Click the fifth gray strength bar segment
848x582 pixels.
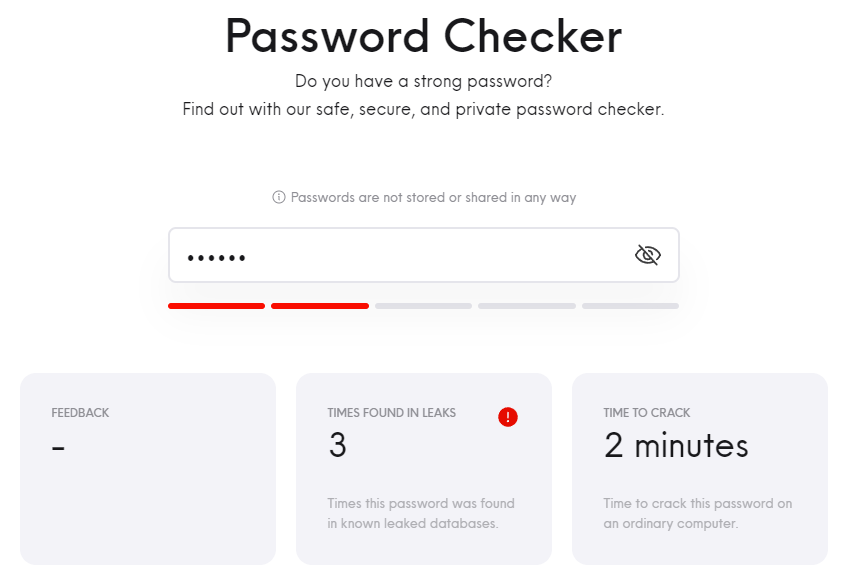[630, 306]
